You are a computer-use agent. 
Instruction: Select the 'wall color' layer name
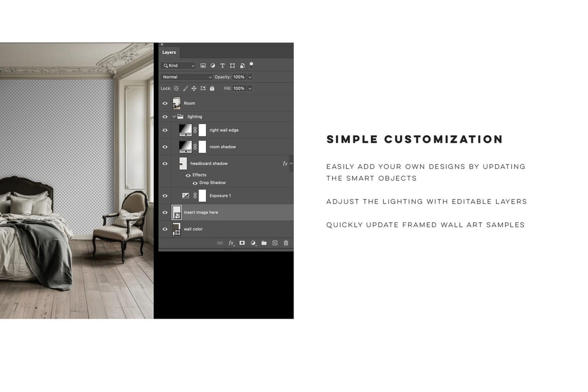coord(193,229)
